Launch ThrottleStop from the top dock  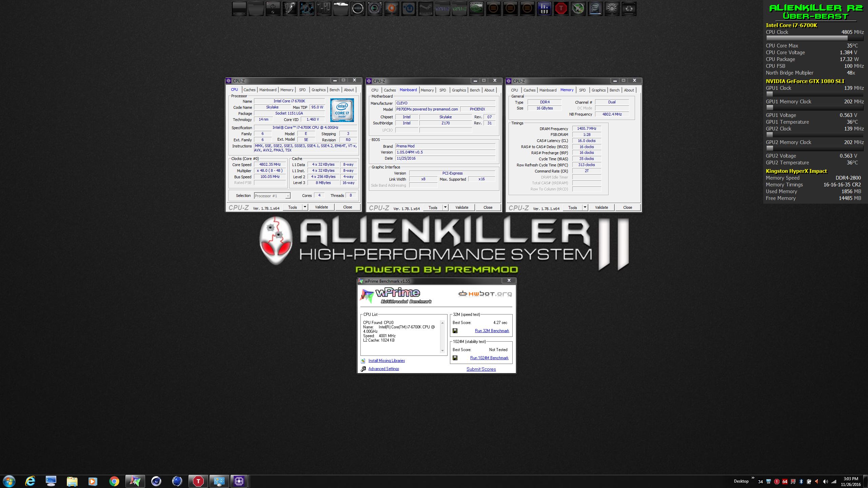561,8
